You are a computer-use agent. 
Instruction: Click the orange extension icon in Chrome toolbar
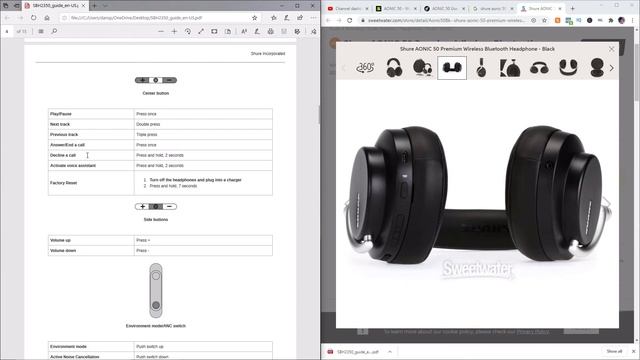558,20
